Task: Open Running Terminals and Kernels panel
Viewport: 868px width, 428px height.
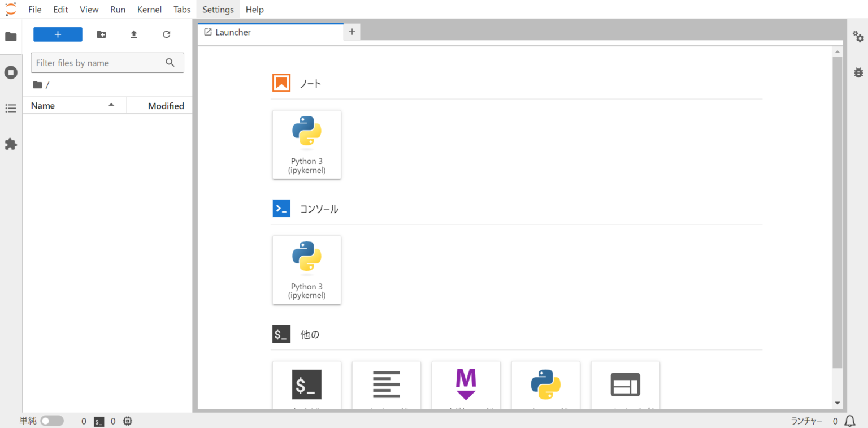Action: pos(10,72)
